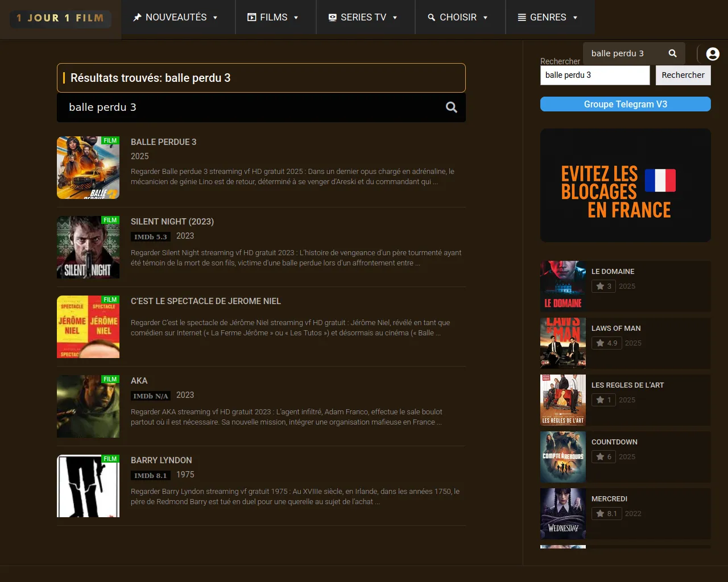Open the user account icon
Screen dimensions: 728x582
tap(713, 54)
